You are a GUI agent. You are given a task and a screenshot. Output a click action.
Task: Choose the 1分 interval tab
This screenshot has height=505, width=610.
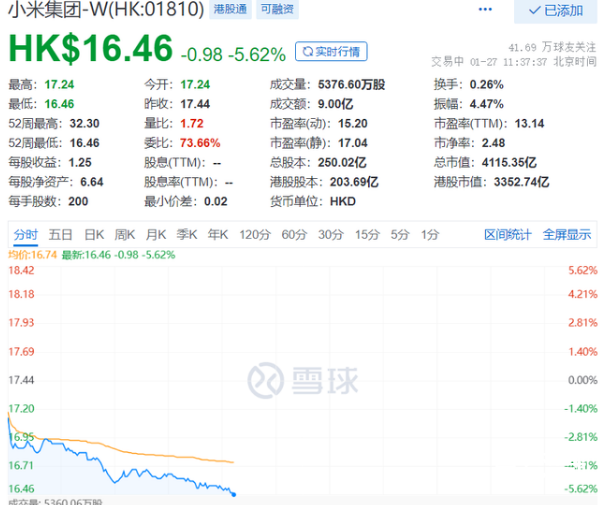click(430, 235)
